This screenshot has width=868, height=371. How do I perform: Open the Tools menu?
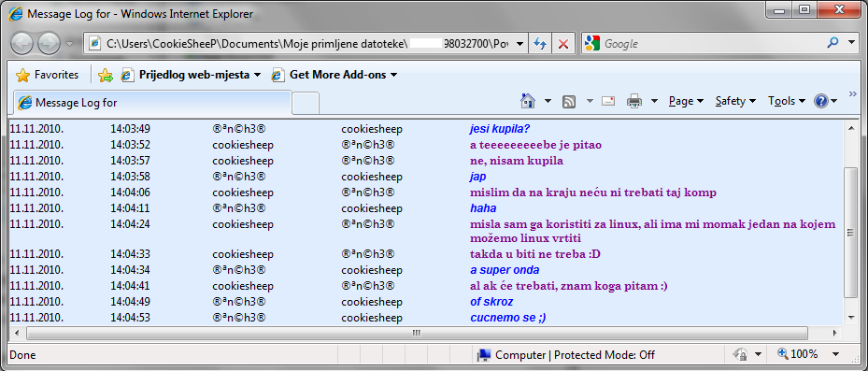[787, 101]
